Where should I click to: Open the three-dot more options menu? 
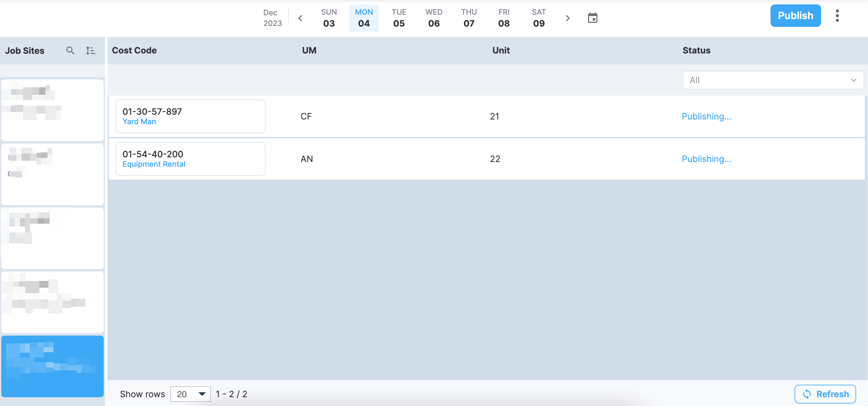point(837,16)
